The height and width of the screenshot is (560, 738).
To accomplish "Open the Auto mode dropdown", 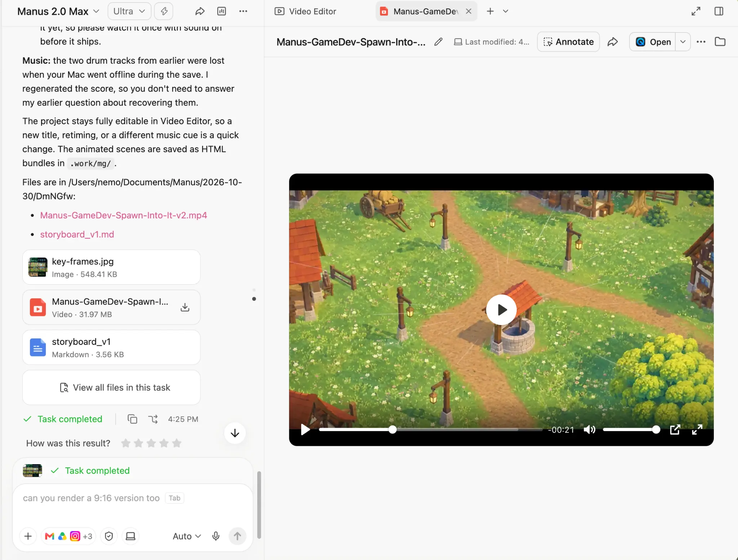I will coord(187,536).
